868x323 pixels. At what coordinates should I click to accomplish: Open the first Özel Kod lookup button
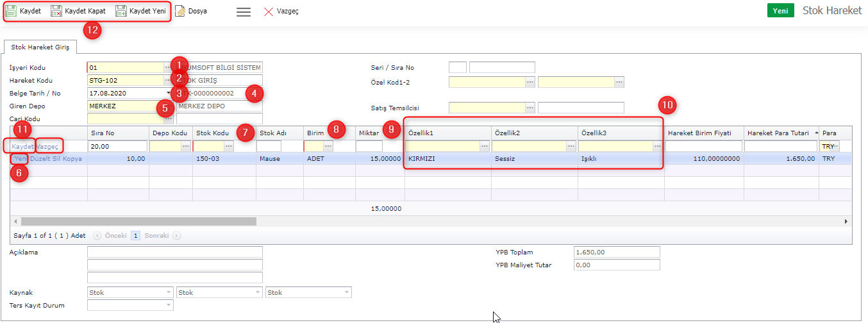(x=530, y=82)
